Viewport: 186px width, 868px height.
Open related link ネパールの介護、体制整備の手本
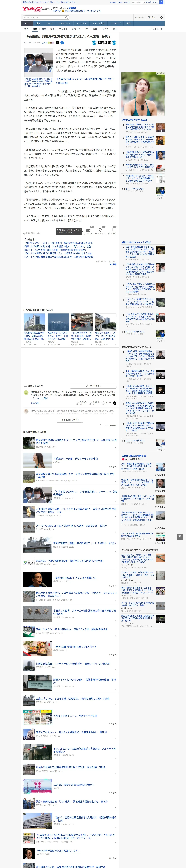tap(58, 257)
